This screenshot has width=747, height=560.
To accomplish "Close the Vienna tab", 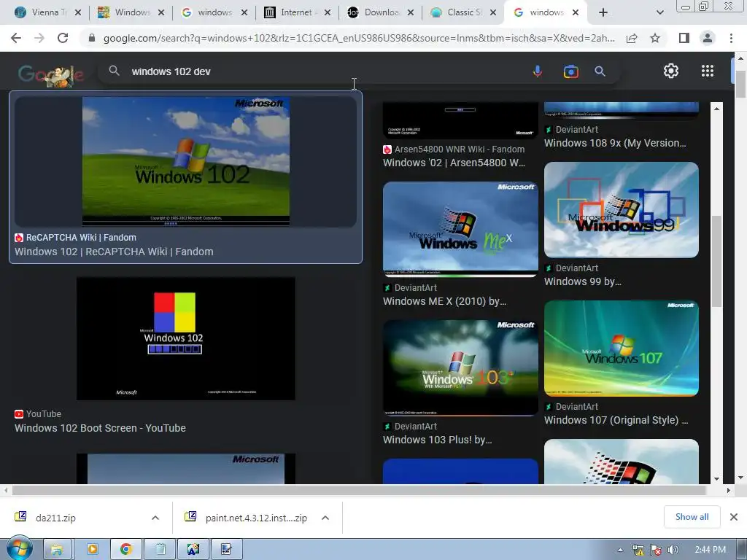I will click(78, 12).
